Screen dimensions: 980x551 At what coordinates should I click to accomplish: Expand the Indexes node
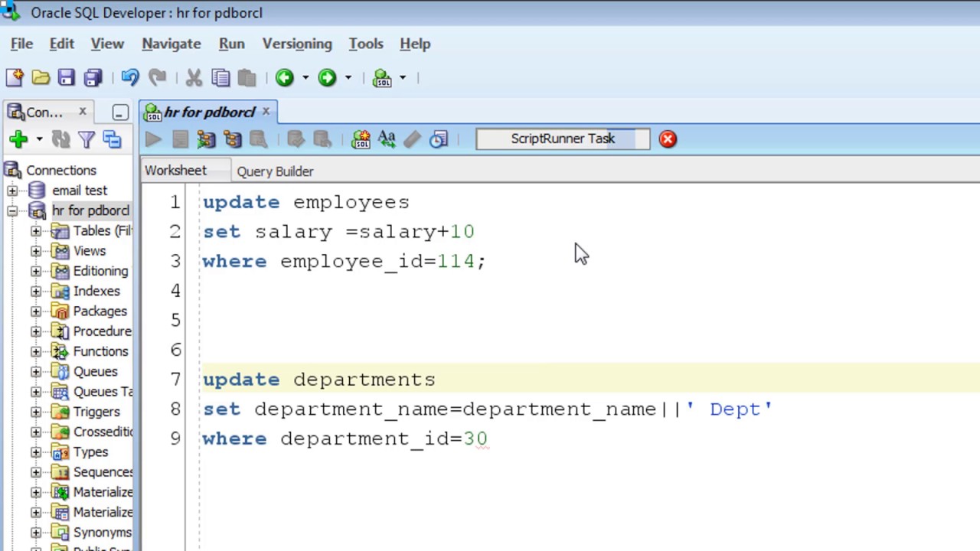coord(36,291)
